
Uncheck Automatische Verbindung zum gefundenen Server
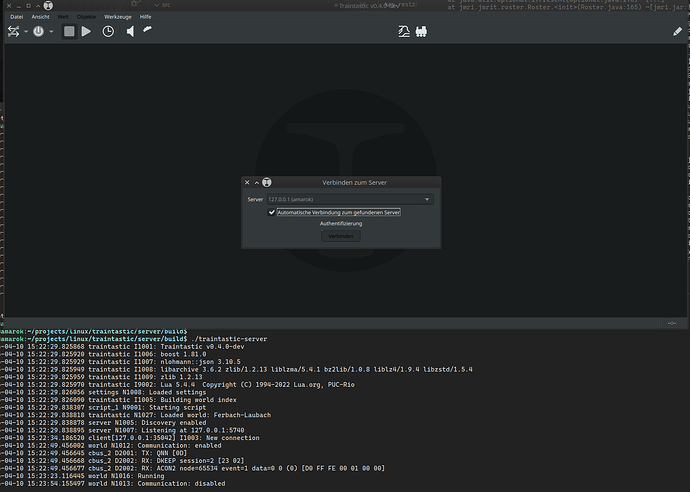click(272, 212)
